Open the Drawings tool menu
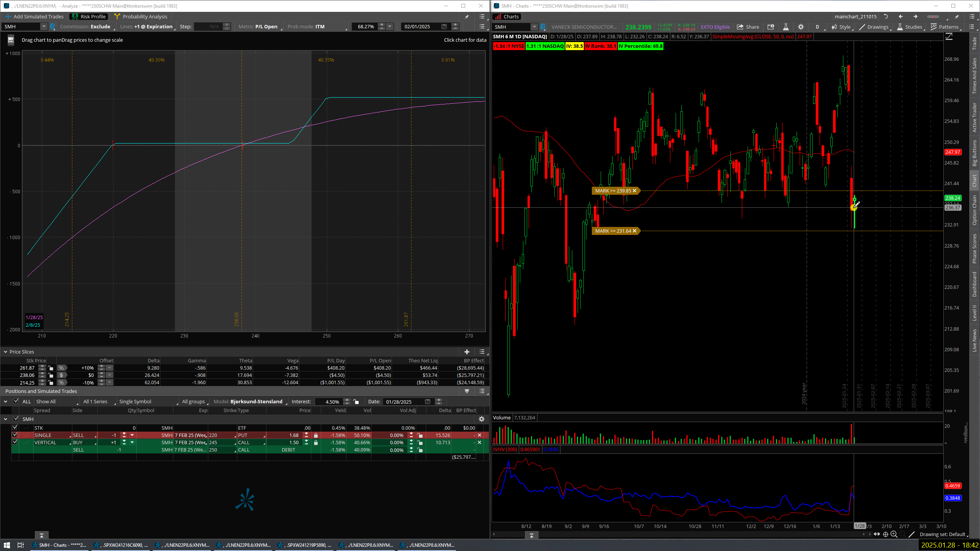Screen dimensions: 980x551 (874, 27)
